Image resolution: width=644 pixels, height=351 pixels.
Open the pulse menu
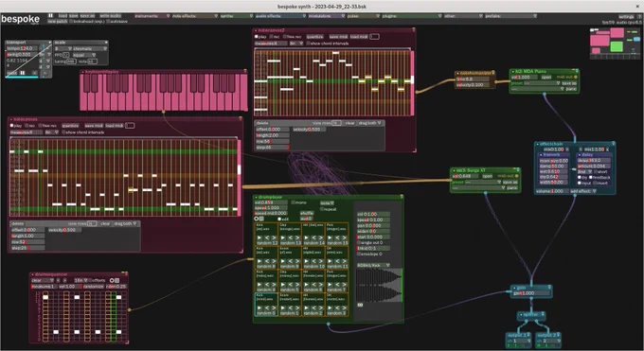[x=363, y=15]
